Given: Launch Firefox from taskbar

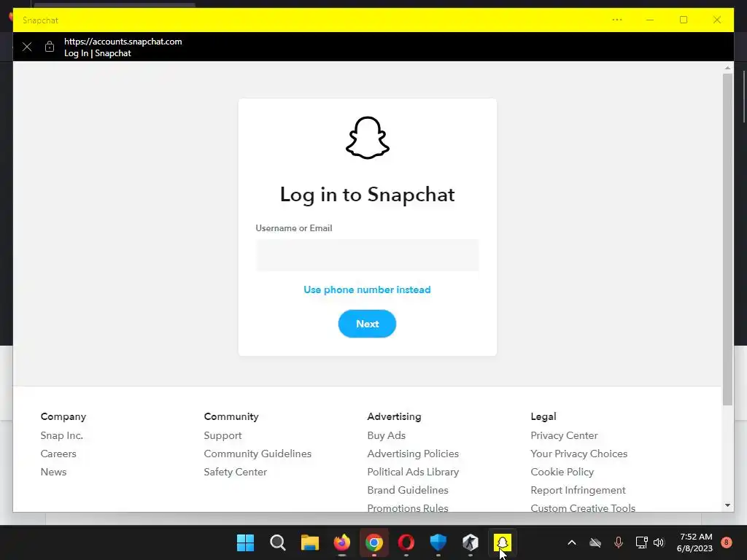Looking at the screenshot, I should point(341,542).
